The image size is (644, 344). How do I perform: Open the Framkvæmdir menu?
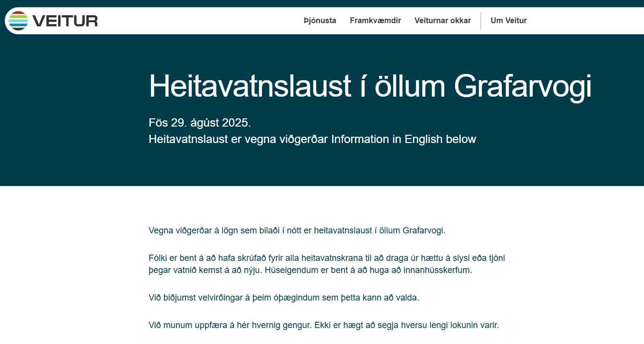coord(375,21)
